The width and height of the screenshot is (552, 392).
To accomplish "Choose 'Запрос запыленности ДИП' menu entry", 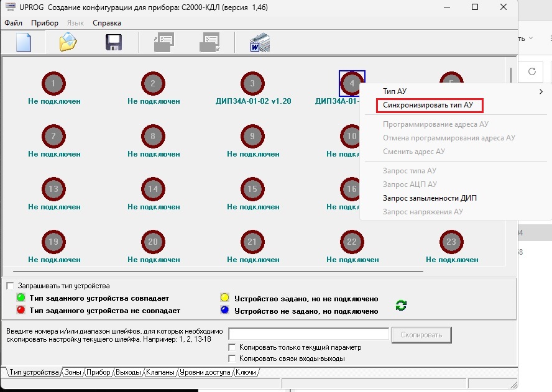I will tap(430, 198).
